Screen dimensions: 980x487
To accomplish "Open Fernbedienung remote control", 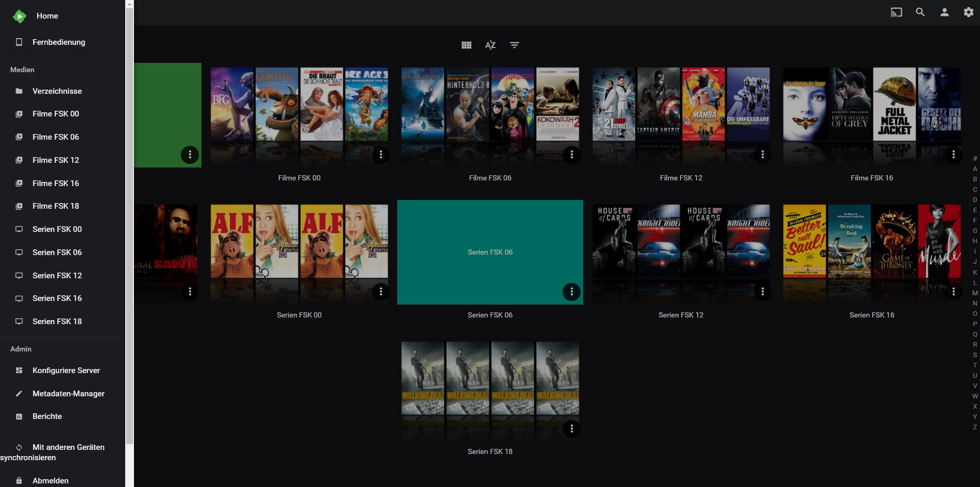I will point(62,42).
